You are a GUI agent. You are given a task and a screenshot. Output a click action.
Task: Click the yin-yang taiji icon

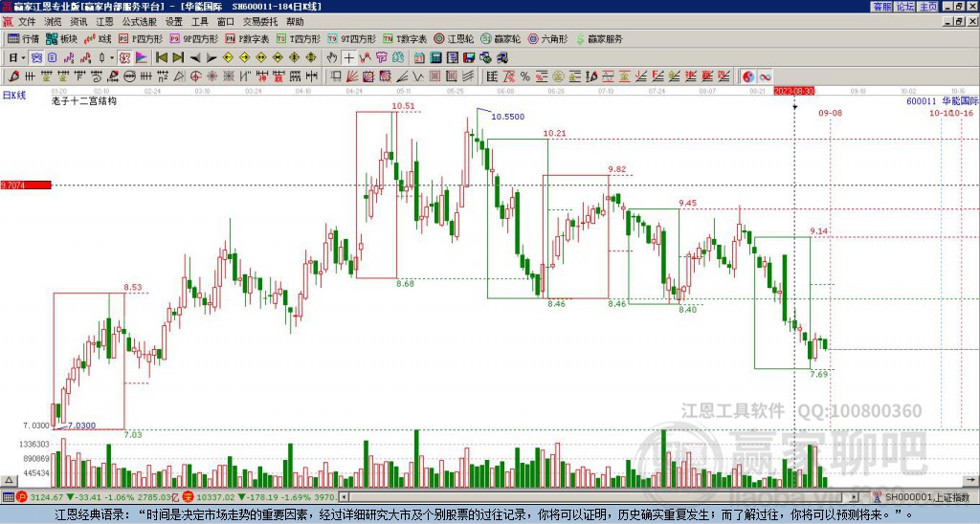(748, 76)
